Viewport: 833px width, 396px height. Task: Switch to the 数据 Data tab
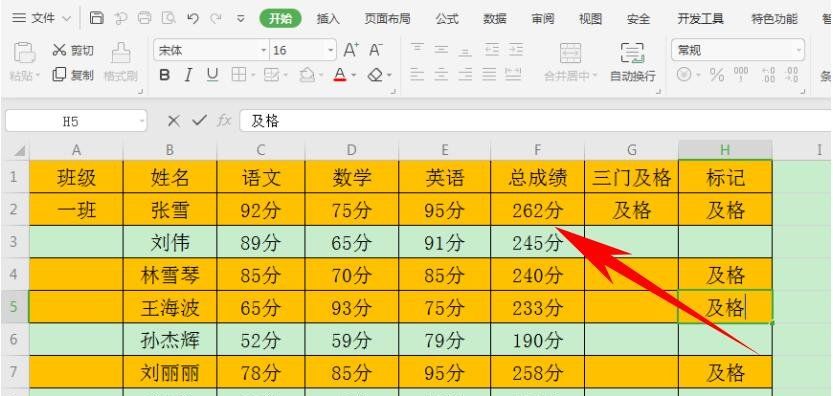click(x=495, y=19)
